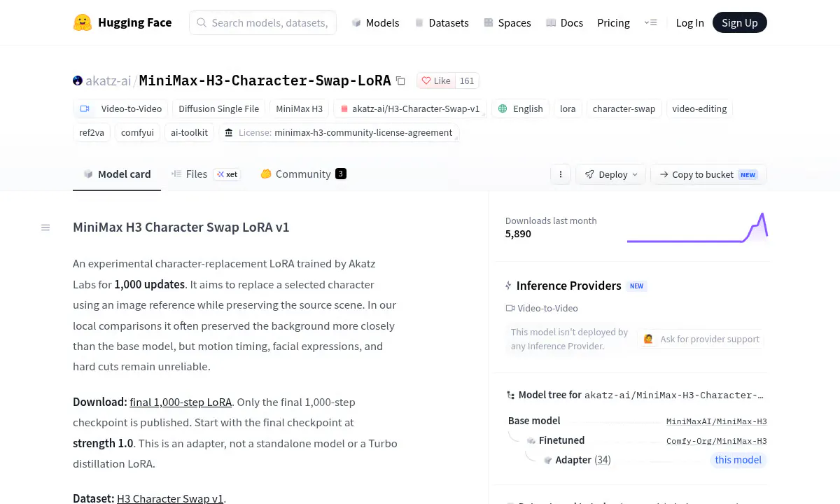Click the 'this model' badge
Viewport: 840px width, 504px height.
pyautogui.click(x=738, y=460)
